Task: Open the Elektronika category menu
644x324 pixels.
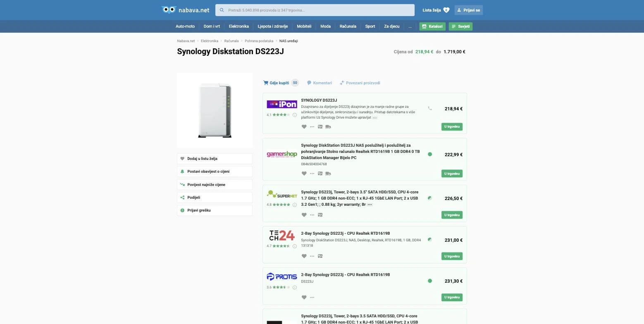Action: click(x=239, y=26)
